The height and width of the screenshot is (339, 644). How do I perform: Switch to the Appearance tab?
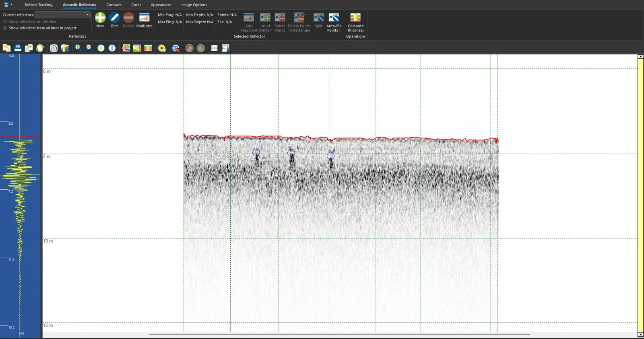pos(161,5)
